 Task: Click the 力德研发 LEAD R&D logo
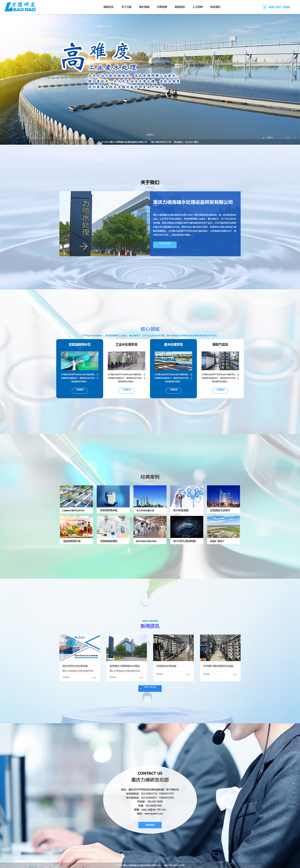click(x=20, y=6)
